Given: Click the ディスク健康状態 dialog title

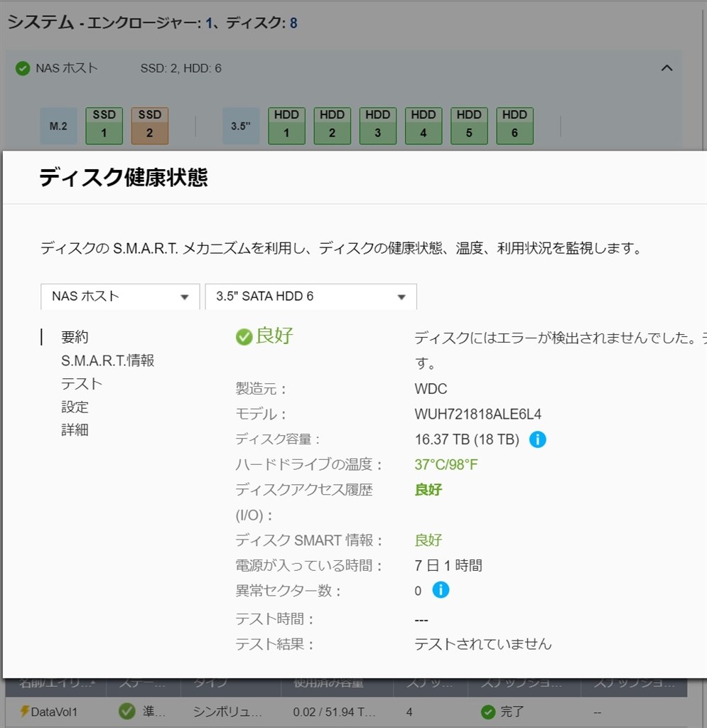Looking at the screenshot, I should (124, 177).
